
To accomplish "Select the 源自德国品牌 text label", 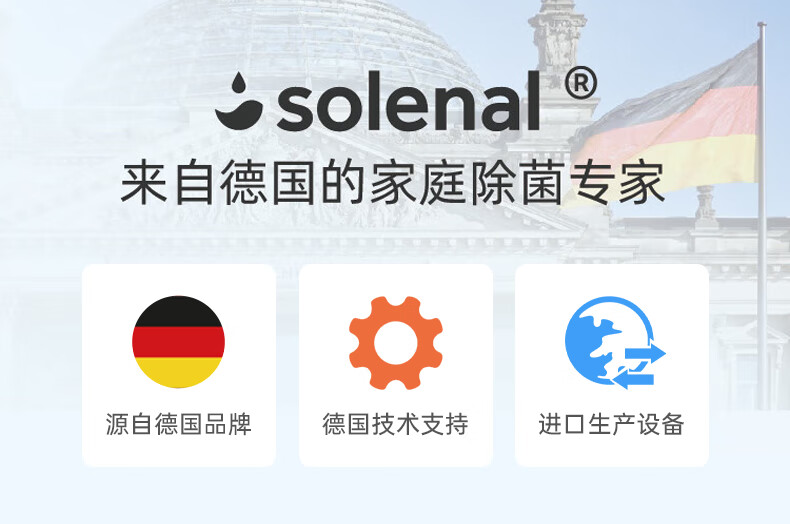I will tap(178, 424).
